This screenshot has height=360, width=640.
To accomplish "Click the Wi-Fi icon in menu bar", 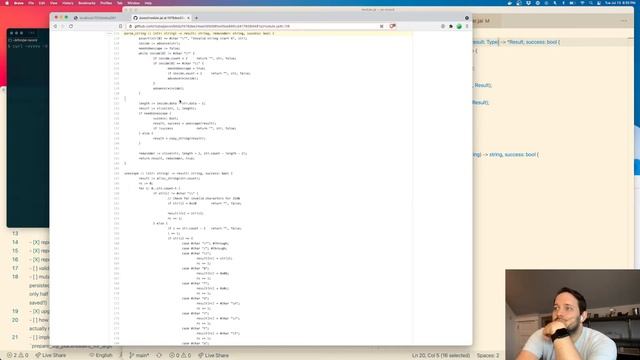I will [582, 3].
